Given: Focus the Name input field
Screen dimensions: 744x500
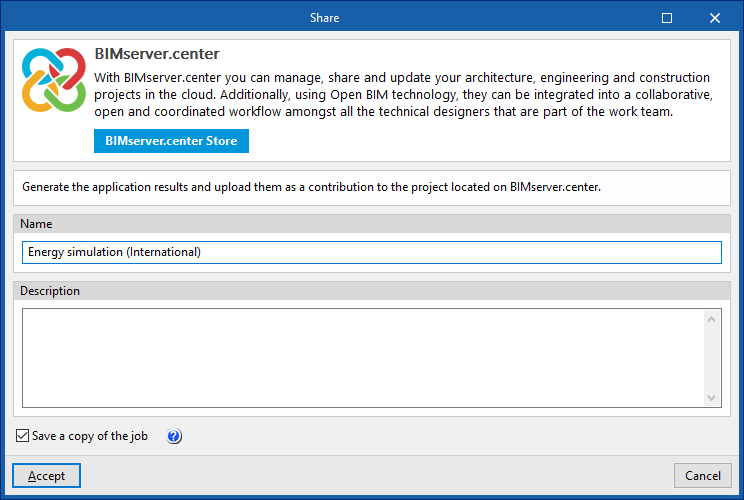Looking at the screenshot, I should [371, 252].
